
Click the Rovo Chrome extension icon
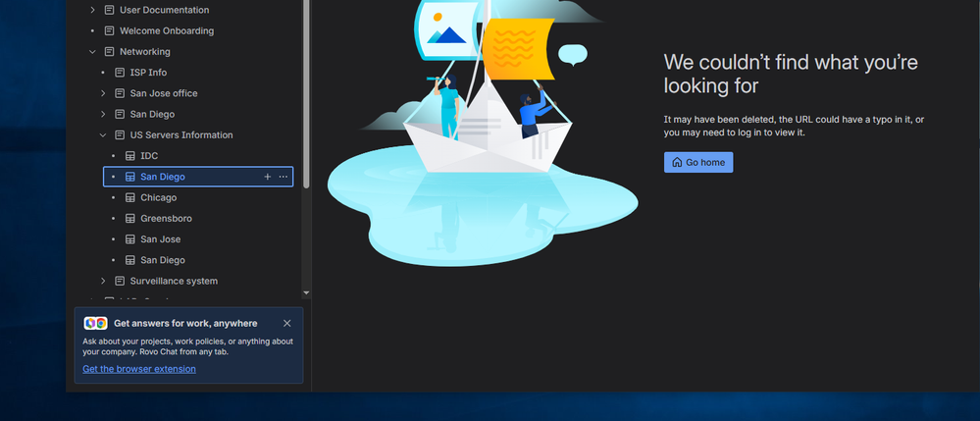pyautogui.click(x=95, y=324)
